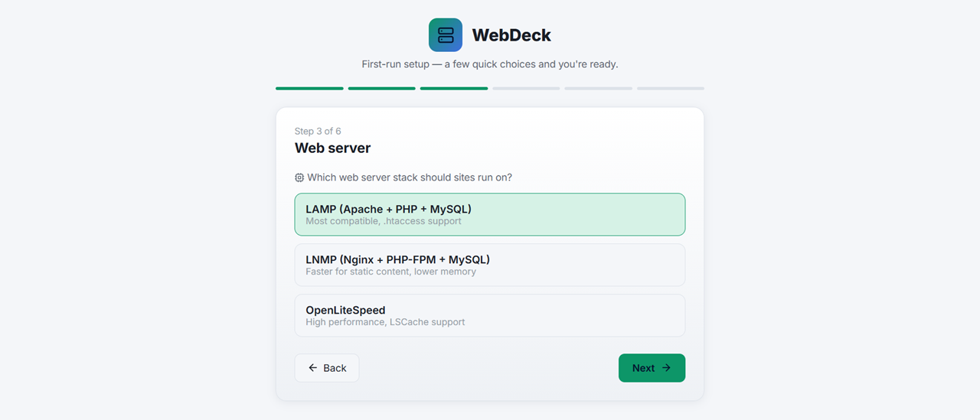Click the chip icon beside the stack question

click(299, 177)
